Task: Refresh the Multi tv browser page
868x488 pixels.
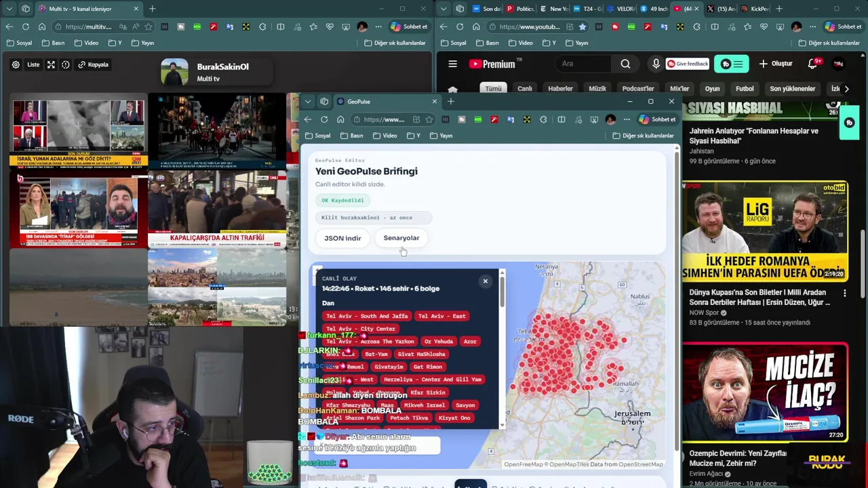Action: tap(25, 26)
